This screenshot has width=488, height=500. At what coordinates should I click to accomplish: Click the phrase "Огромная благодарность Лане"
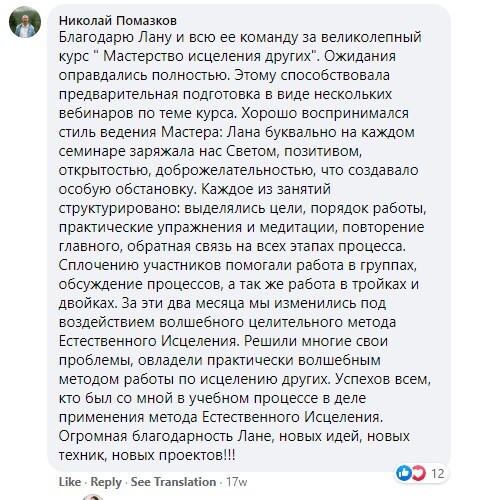[165, 436]
